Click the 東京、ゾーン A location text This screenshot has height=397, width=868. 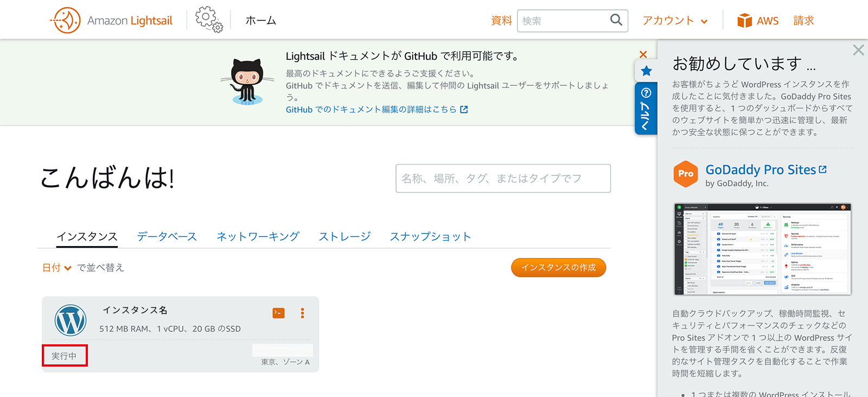click(285, 362)
